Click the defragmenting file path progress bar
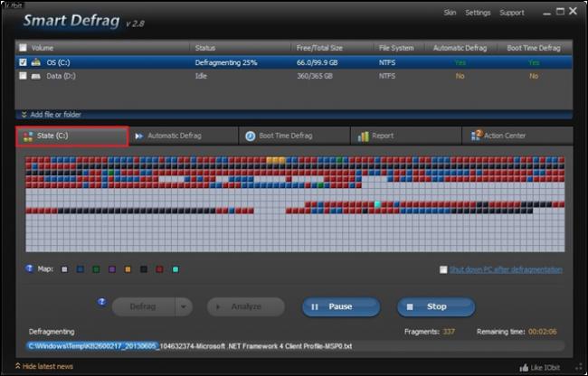 (295, 346)
